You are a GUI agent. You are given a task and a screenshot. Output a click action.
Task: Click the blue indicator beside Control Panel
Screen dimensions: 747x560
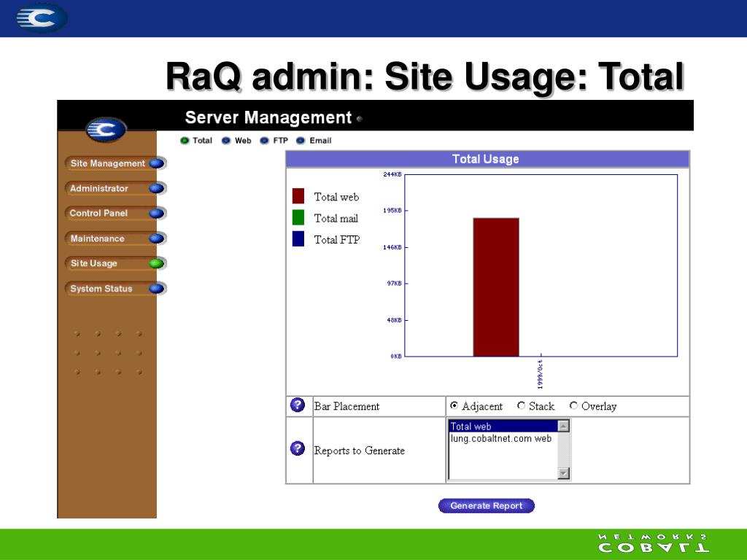click(156, 214)
